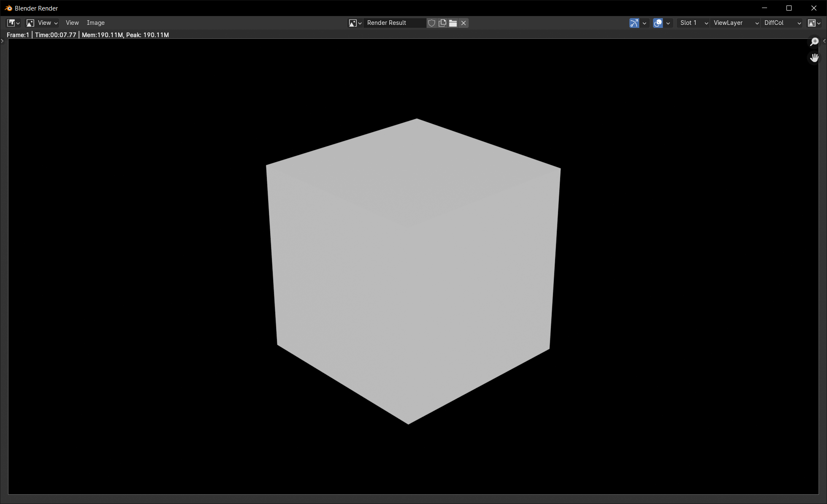The image size is (827, 504).
Task: Click the rendered cube image
Action: (x=413, y=271)
